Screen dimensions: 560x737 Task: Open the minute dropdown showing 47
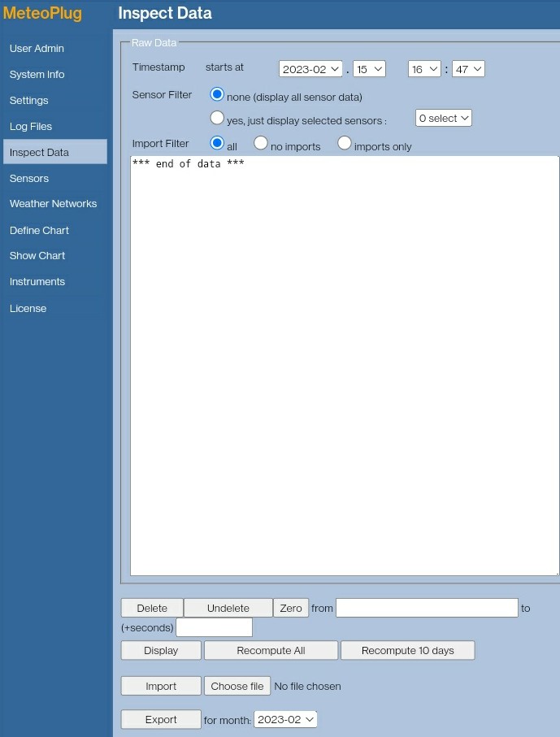click(468, 69)
